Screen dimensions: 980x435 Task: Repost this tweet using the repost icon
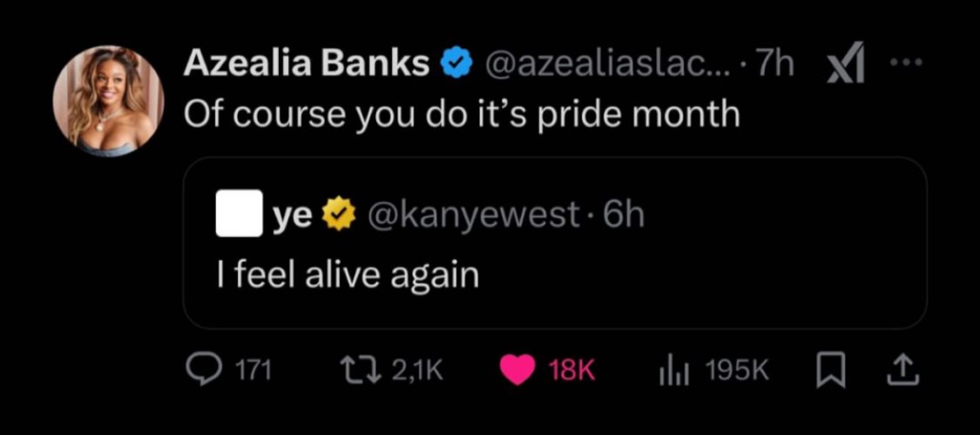pyautogui.click(x=358, y=370)
